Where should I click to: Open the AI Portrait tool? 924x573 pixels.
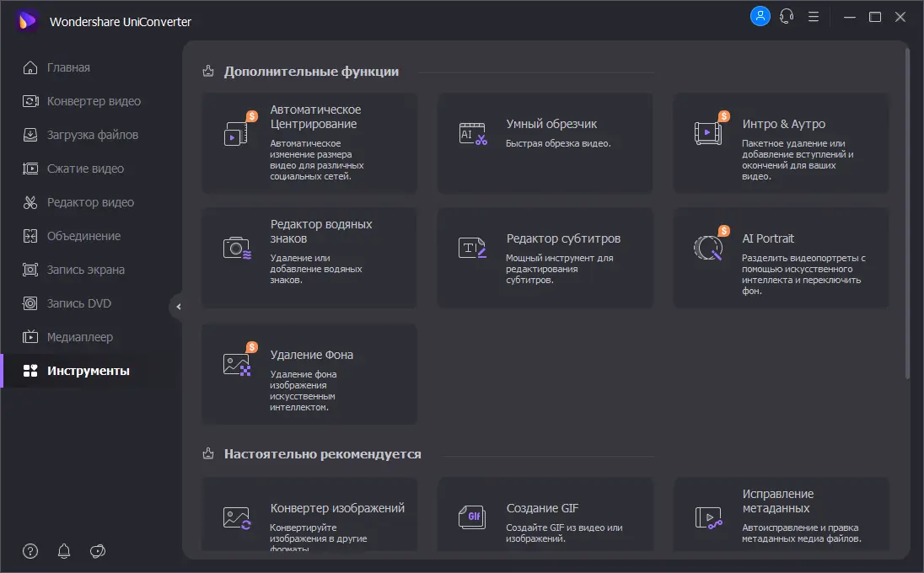pyautogui.click(x=781, y=257)
